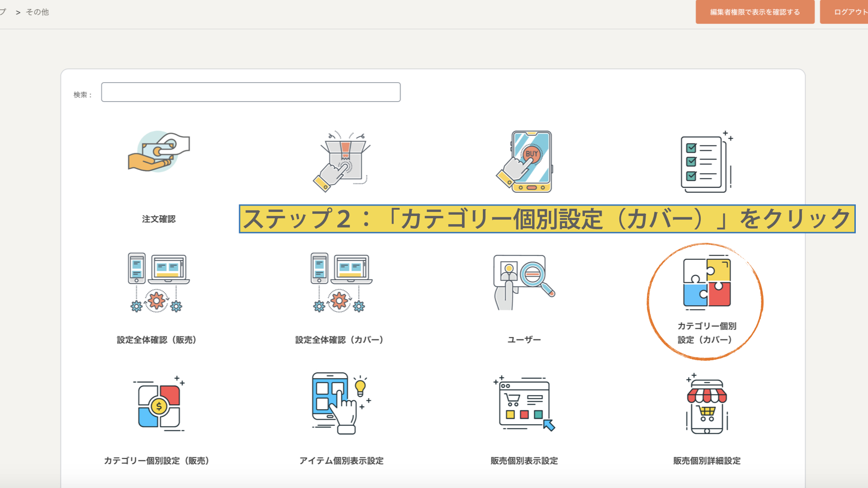
Task: Click into the 検索 input field
Action: click(x=250, y=92)
